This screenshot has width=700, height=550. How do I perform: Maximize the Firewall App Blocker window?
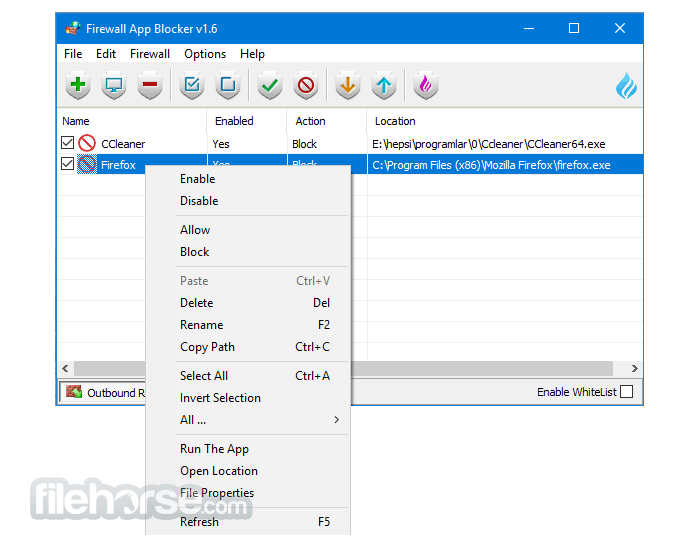coord(574,29)
